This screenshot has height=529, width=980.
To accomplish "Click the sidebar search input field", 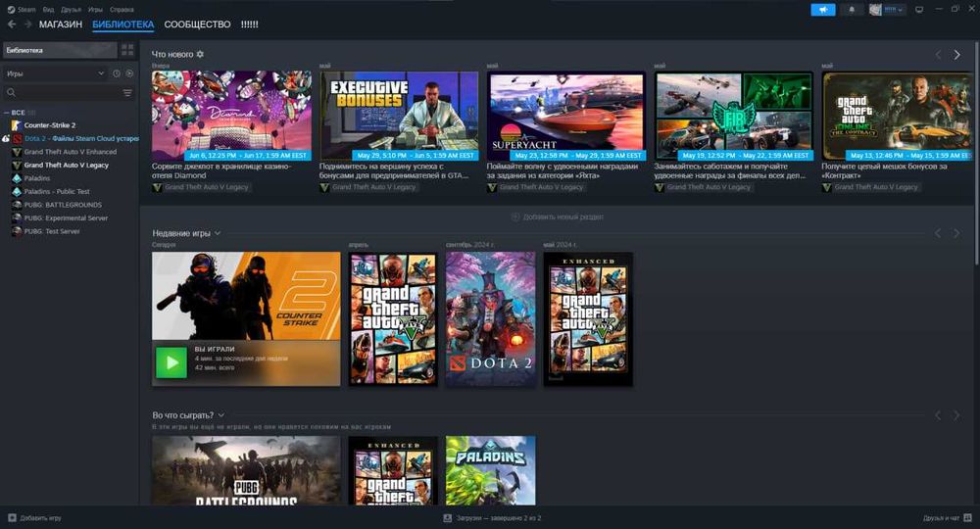I will (x=69, y=92).
